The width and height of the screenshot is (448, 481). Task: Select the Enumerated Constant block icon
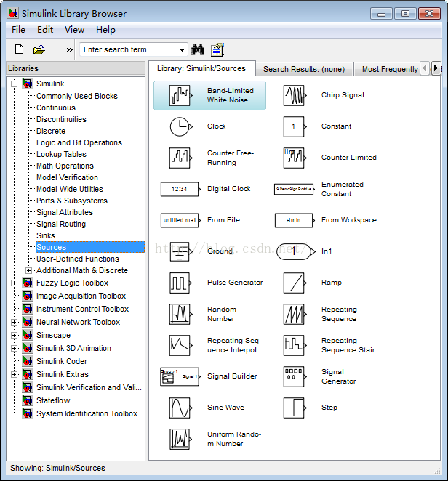pos(295,189)
